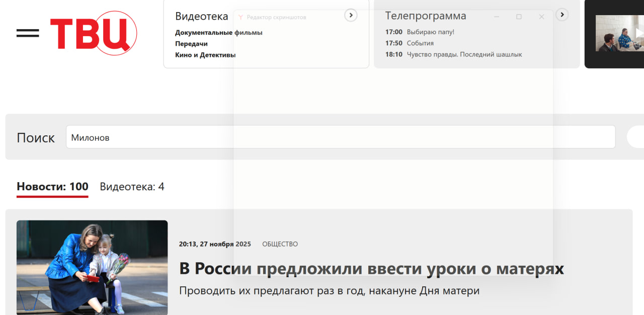Open the live broadcast video thumbnail
This screenshot has width=644, height=315.
619,33
